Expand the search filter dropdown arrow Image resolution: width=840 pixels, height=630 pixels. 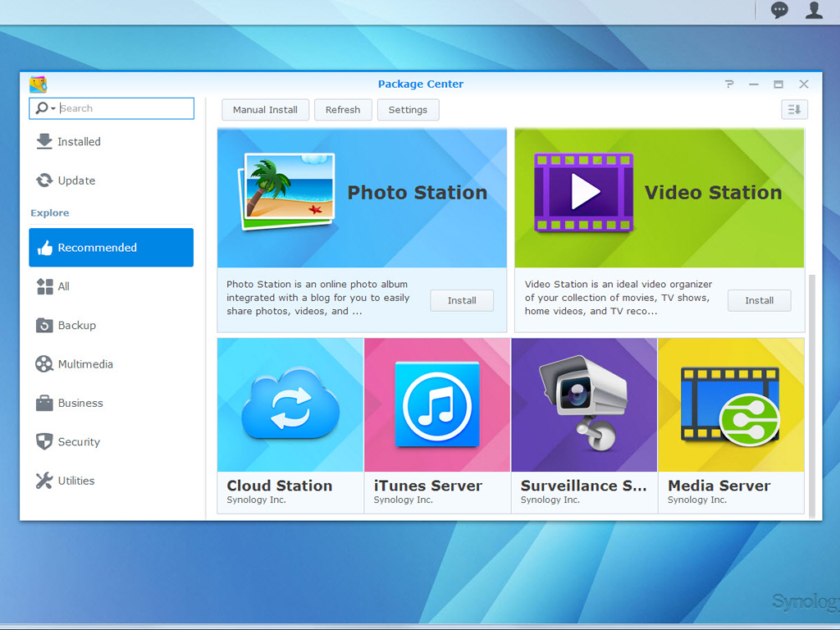tap(53, 109)
